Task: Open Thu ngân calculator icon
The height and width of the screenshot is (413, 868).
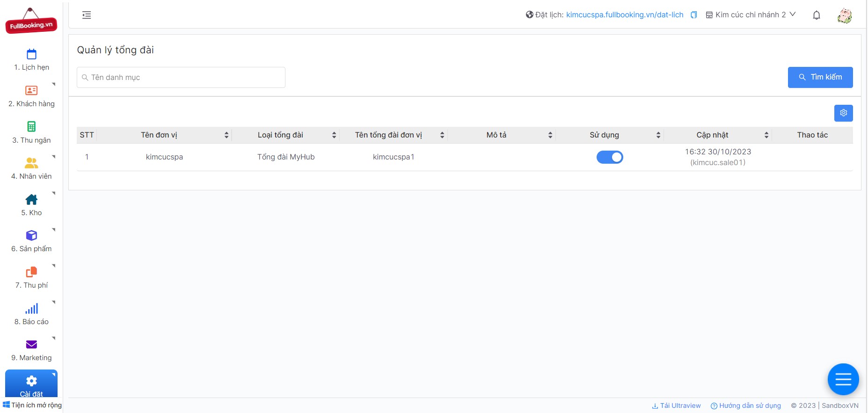Action: [31, 126]
